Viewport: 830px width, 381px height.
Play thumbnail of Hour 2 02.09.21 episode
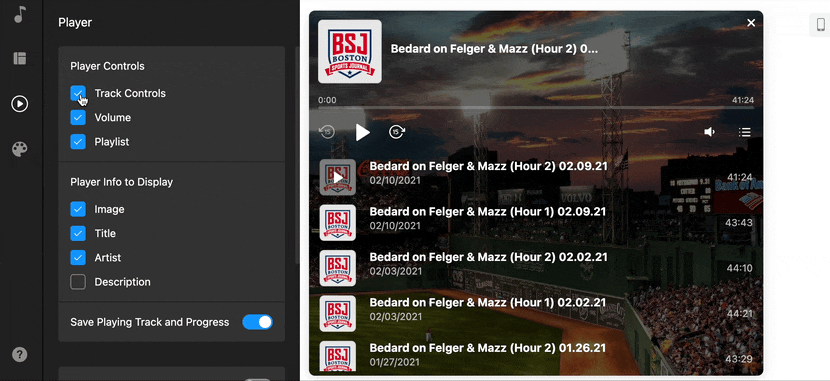point(338,177)
